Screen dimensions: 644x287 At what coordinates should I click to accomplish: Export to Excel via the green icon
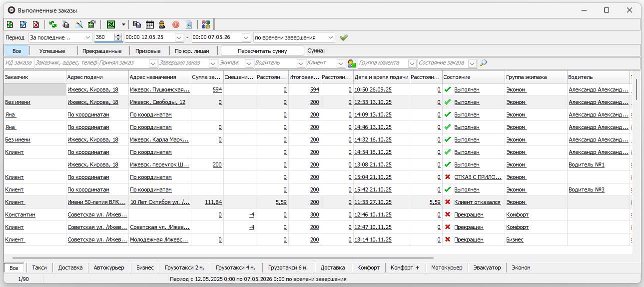(x=111, y=24)
